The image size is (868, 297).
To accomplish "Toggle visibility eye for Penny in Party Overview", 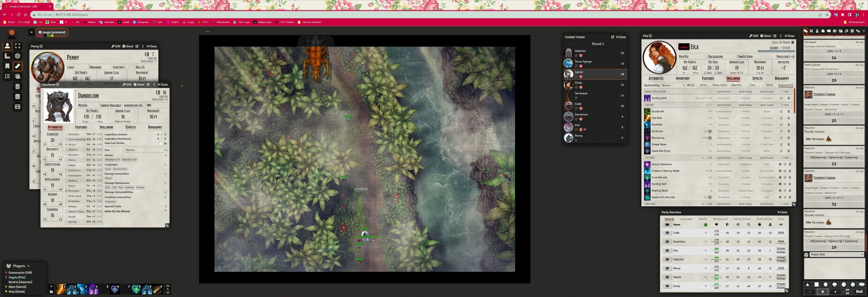I will tap(667, 268).
